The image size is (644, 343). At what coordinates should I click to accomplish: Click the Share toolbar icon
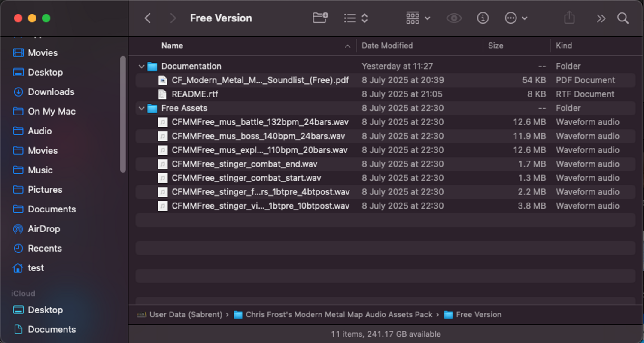(x=569, y=18)
